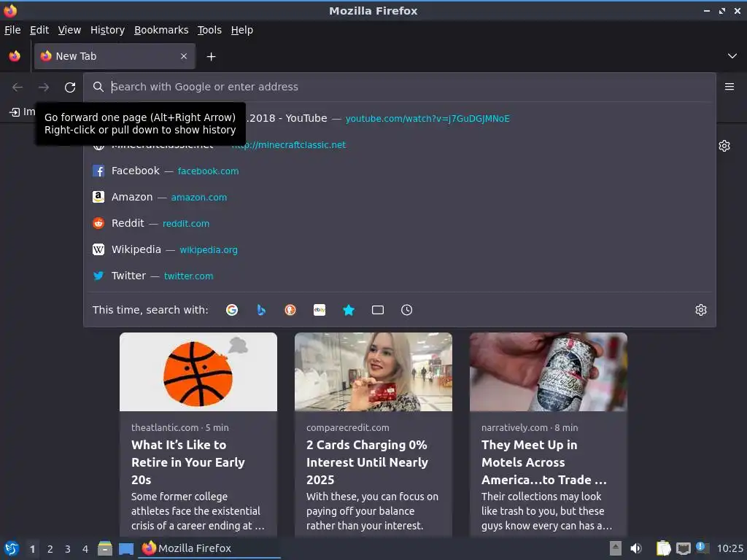Open the Help menu

pos(242,30)
